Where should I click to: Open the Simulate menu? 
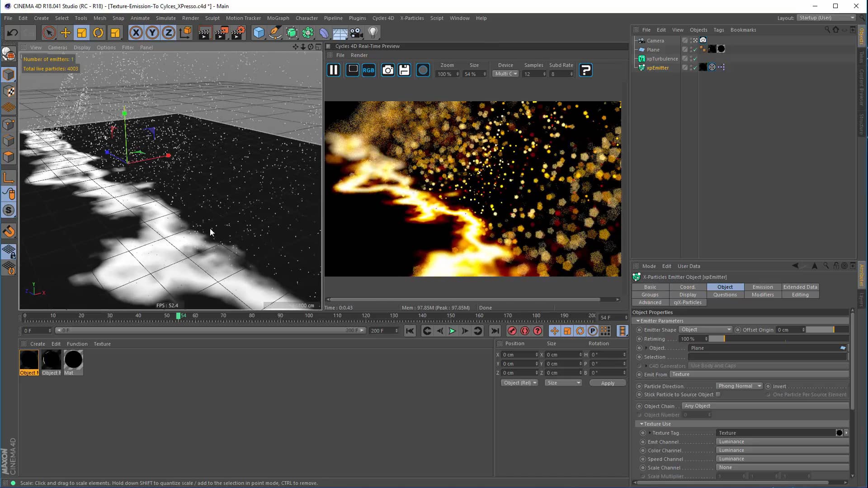coord(165,18)
